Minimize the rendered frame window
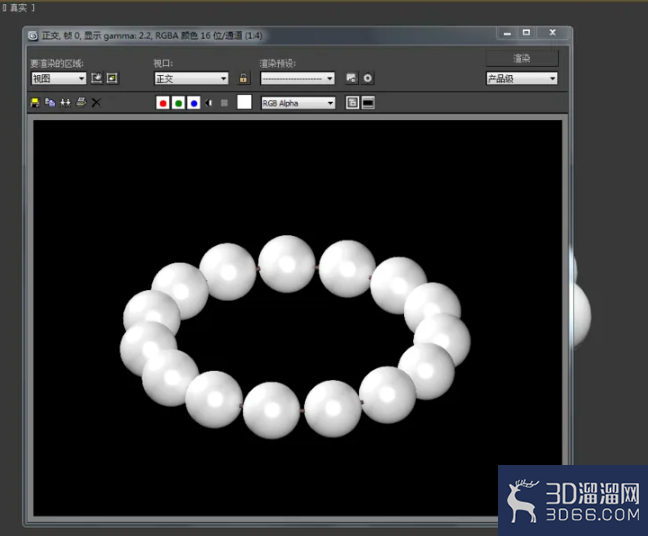 (x=507, y=33)
